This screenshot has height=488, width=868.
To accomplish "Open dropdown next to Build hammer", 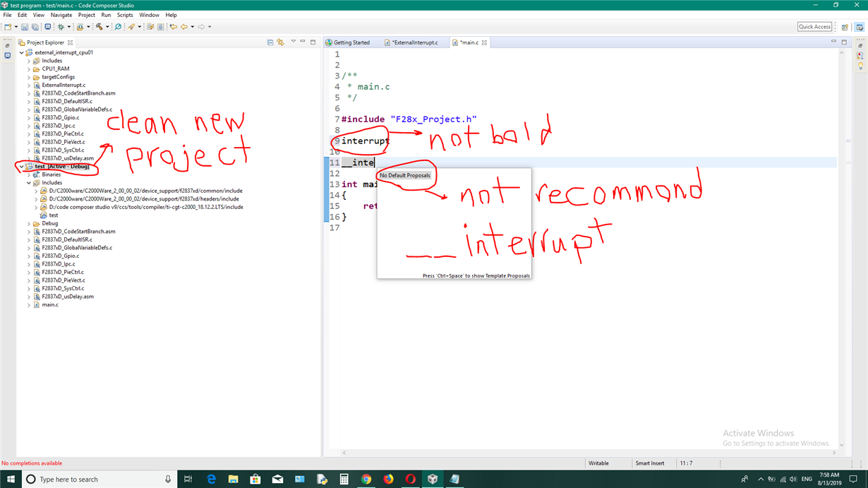I will [x=107, y=27].
